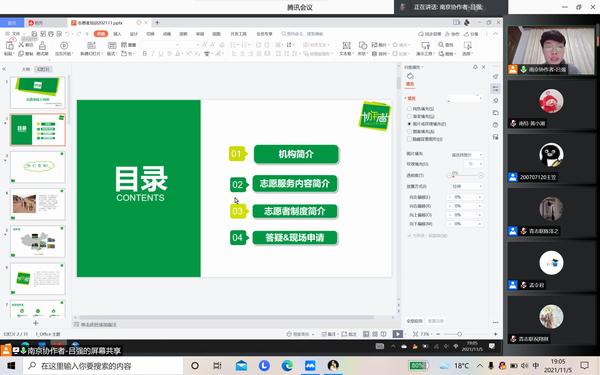Click the Apply to All button at panel bottom
600x375 pixels.
point(414,321)
